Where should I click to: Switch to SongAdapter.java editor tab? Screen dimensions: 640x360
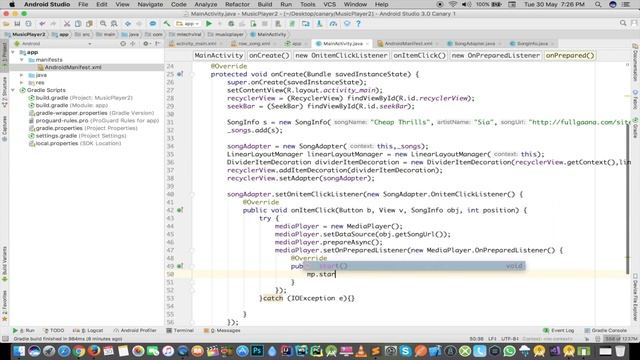tap(474, 43)
